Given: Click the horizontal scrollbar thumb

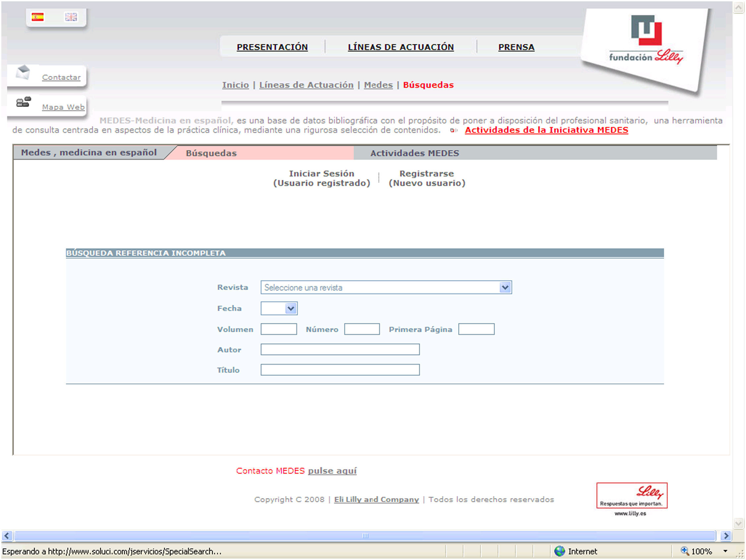Looking at the screenshot, I should pyautogui.click(x=365, y=536).
